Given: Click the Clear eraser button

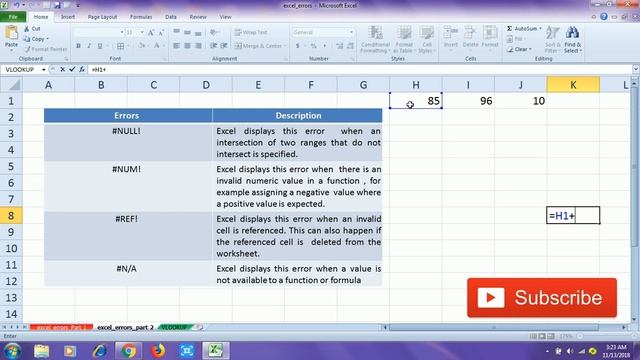Looking at the screenshot, I should coord(519,49).
